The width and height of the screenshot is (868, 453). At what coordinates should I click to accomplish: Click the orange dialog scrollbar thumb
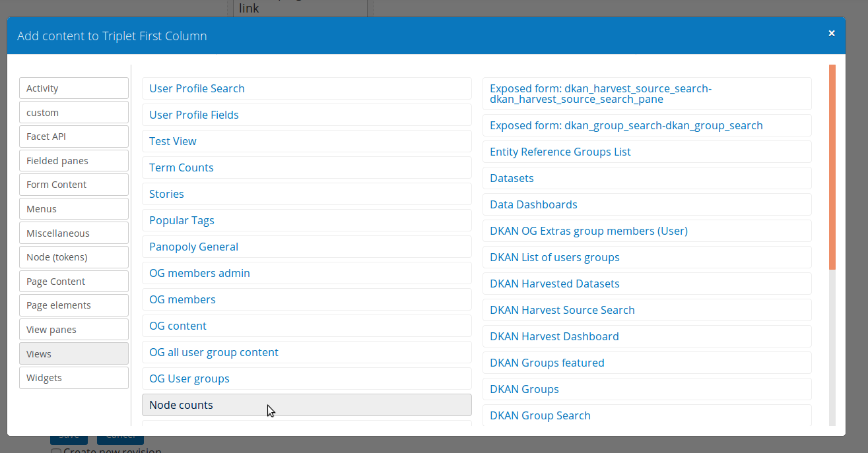coord(832,167)
